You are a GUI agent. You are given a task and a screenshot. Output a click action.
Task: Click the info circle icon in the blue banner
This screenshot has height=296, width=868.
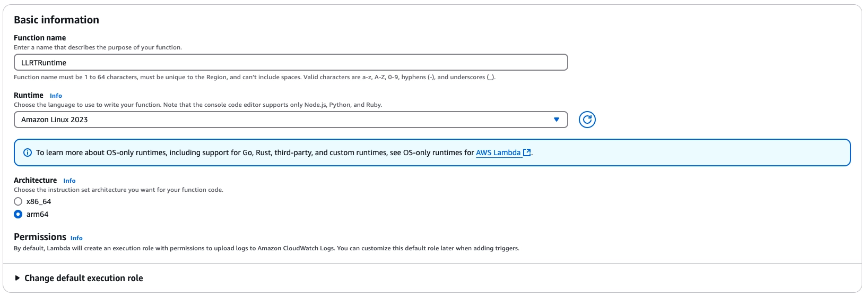point(28,153)
